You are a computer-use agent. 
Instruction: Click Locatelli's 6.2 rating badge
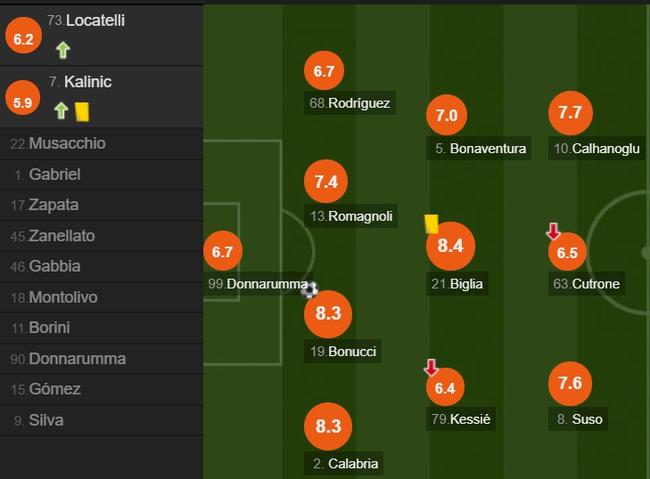tap(23, 39)
